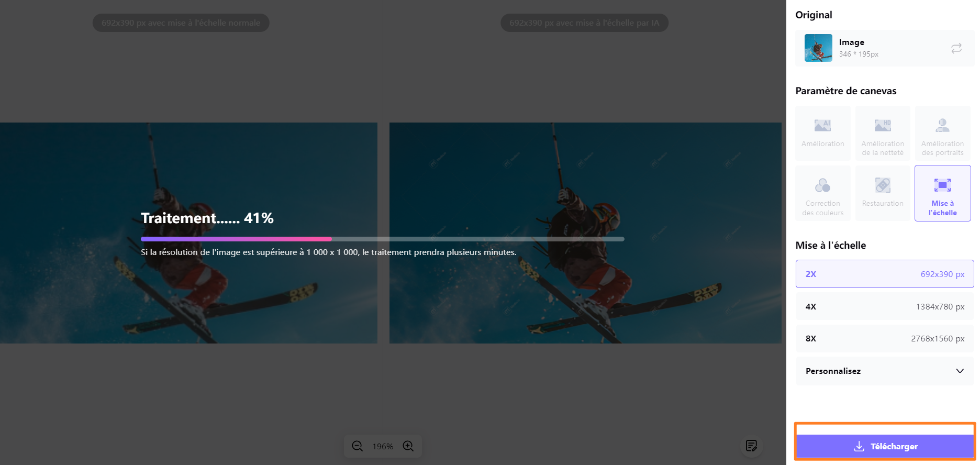The width and height of the screenshot is (980, 465).
Task: Select the Mise à l'échelle tool
Action: coord(942,193)
